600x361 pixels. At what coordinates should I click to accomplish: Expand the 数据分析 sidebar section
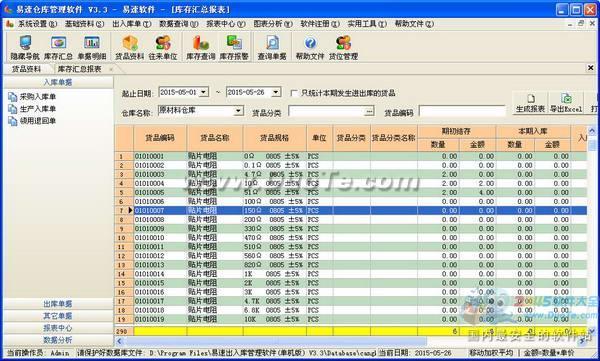[x=58, y=340]
